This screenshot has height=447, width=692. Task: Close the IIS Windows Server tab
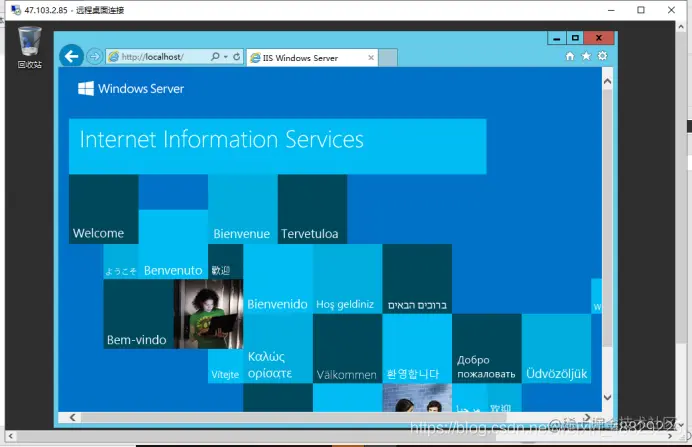[x=371, y=58]
